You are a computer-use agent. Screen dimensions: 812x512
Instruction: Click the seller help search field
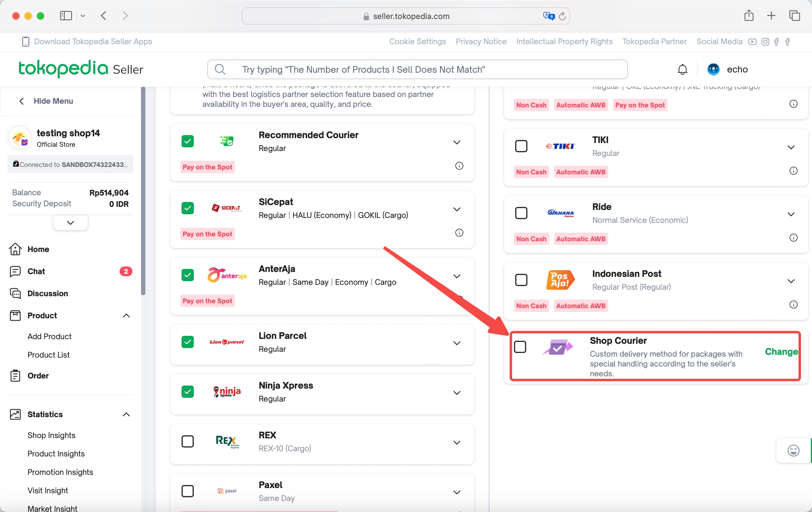(417, 70)
